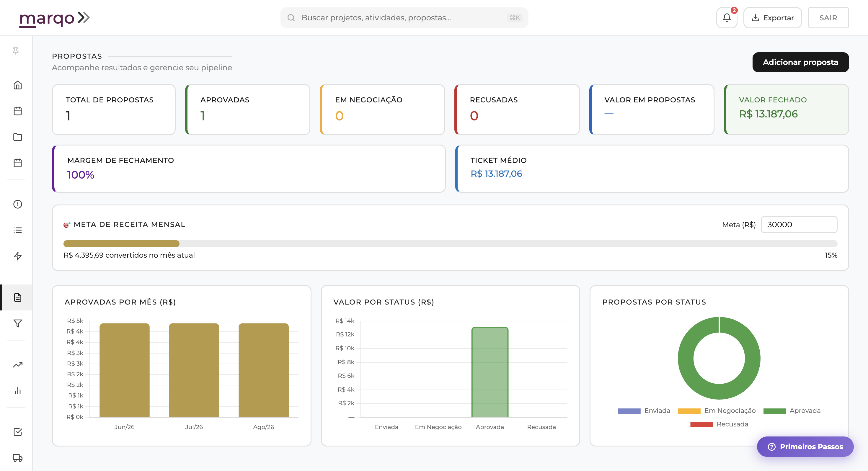The height and width of the screenshot is (471, 868).
Task: Open the Primeiros Passos help button
Action: pos(805,447)
